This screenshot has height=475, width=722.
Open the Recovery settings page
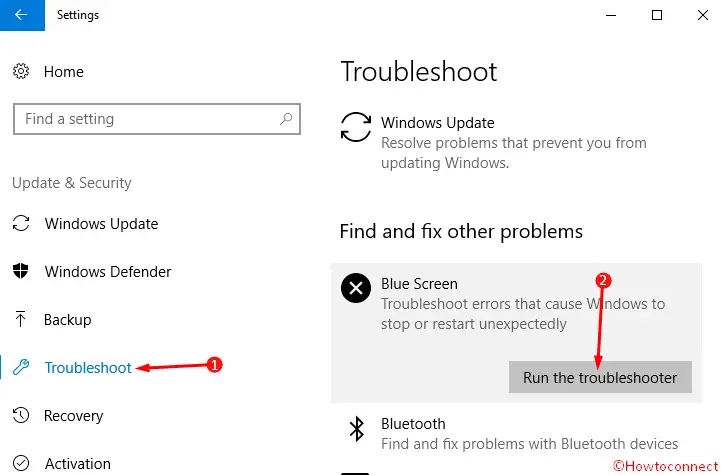(73, 416)
